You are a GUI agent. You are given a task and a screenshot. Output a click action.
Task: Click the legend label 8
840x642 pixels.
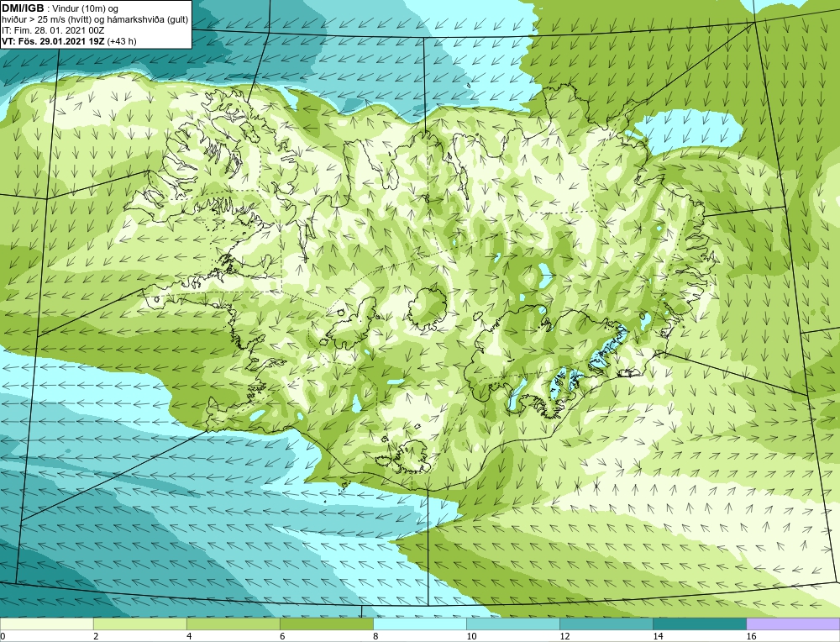click(x=375, y=636)
